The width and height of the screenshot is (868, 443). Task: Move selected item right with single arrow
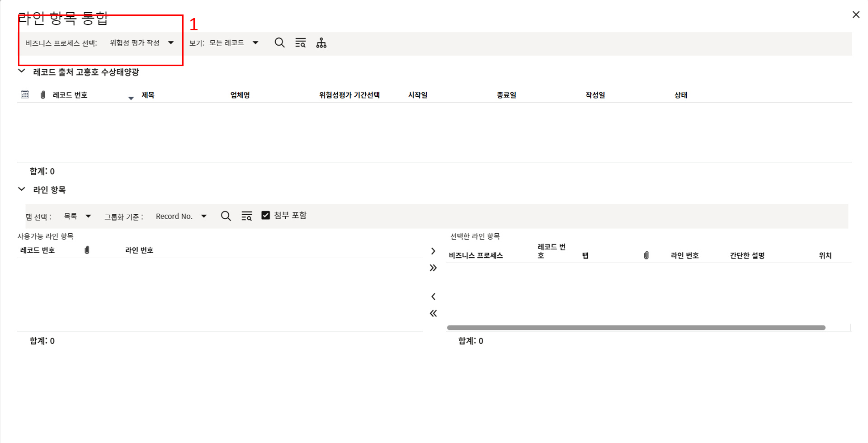tap(433, 251)
